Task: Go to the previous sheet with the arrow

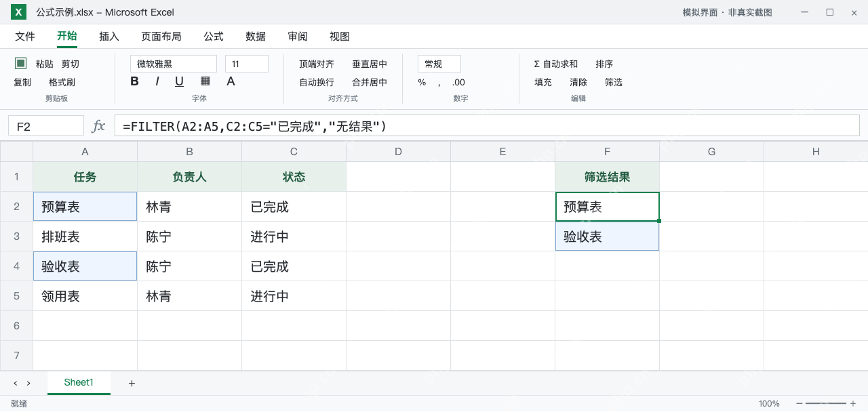Action: click(15, 384)
